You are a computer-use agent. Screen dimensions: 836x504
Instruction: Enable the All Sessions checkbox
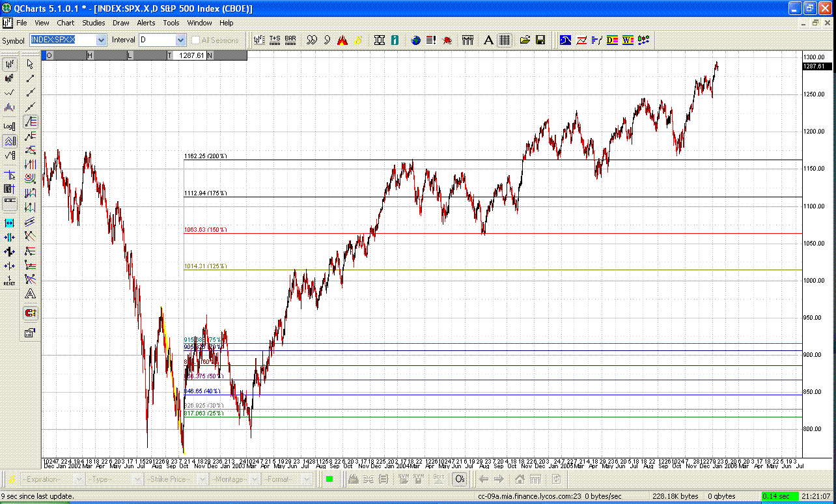pos(196,40)
